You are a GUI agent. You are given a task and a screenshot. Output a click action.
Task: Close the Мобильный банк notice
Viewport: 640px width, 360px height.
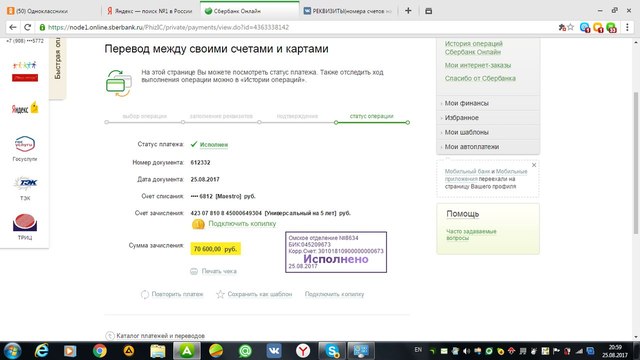[x=534, y=165]
